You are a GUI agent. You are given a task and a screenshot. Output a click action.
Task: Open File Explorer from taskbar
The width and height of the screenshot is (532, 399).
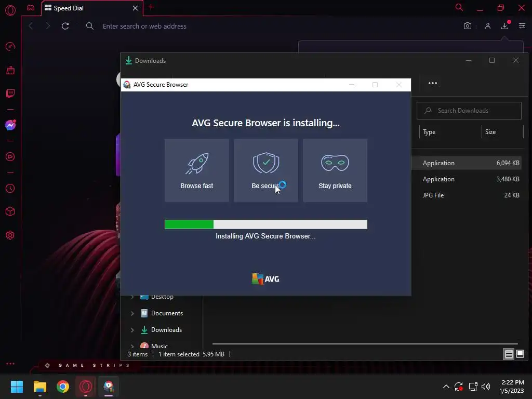(39, 387)
